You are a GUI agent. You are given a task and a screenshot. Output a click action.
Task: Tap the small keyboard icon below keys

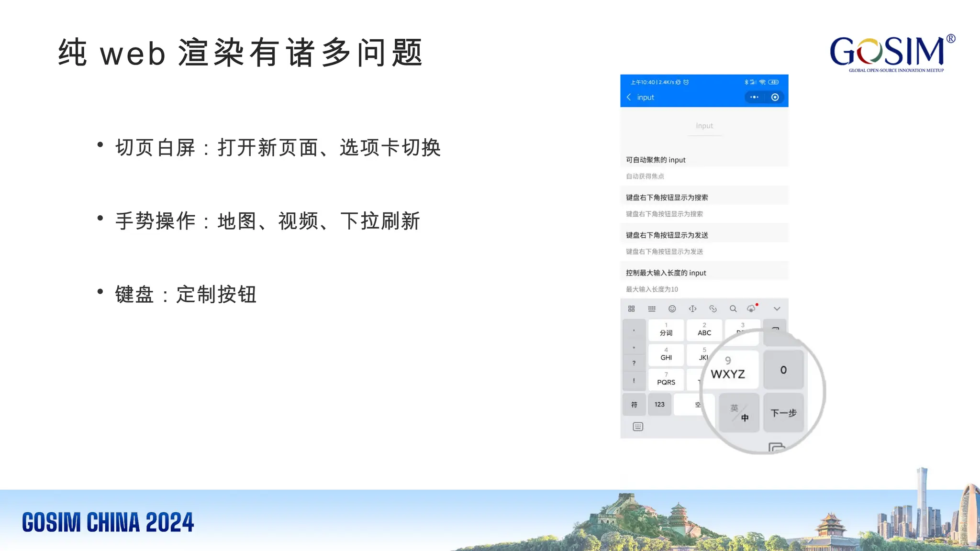tap(638, 427)
